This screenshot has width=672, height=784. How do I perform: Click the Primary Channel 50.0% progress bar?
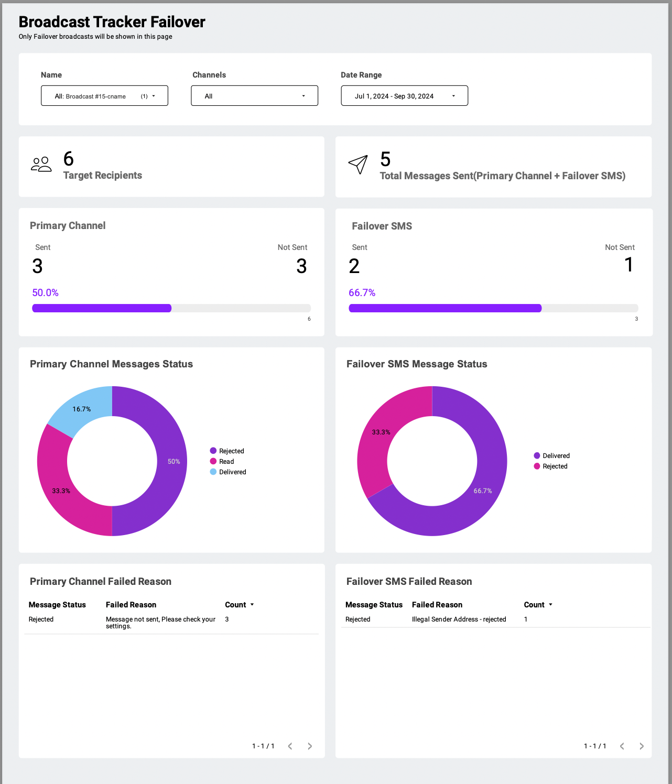pyautogui.click(x=171, y=308)
